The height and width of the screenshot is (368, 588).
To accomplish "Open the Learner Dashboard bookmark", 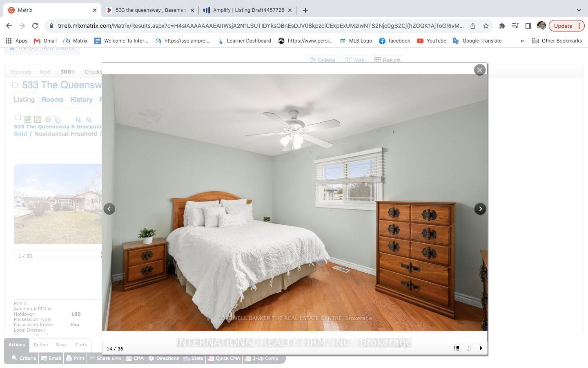I will (244, 41).
